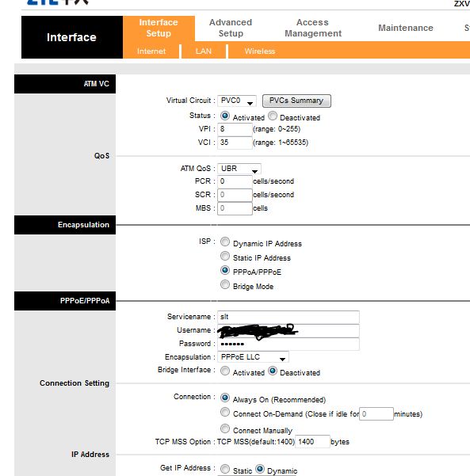
Task: Enable Bridge Interface Activated option
Action: (x=225, y=371)
